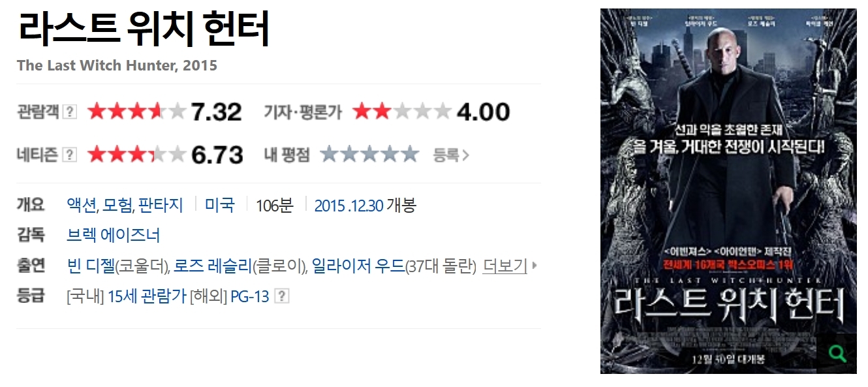This screenshot has width=868, height=387.
Task: Click the help icon beside PG-13 rating
Action: pos(282,296)
